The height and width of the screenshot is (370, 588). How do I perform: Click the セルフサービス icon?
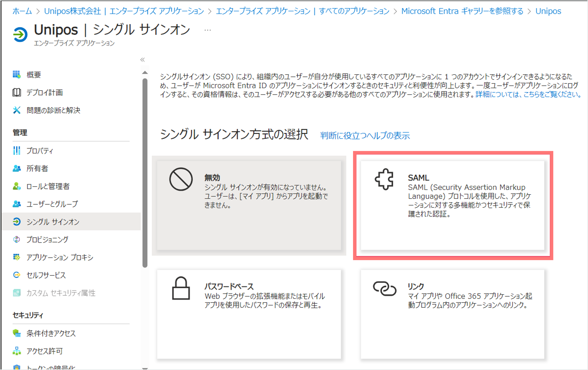[x=17, y=275]
